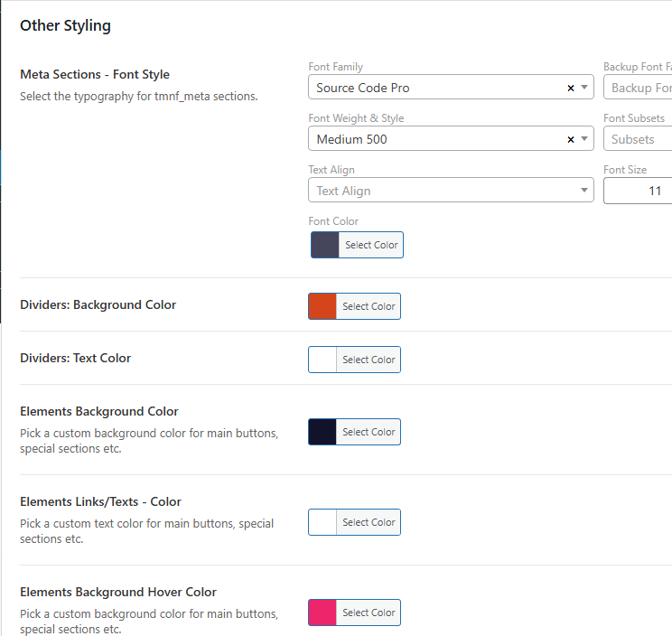Click the Backup Font Family field
This screenshot has width=672, height=636.
point(639,88)
